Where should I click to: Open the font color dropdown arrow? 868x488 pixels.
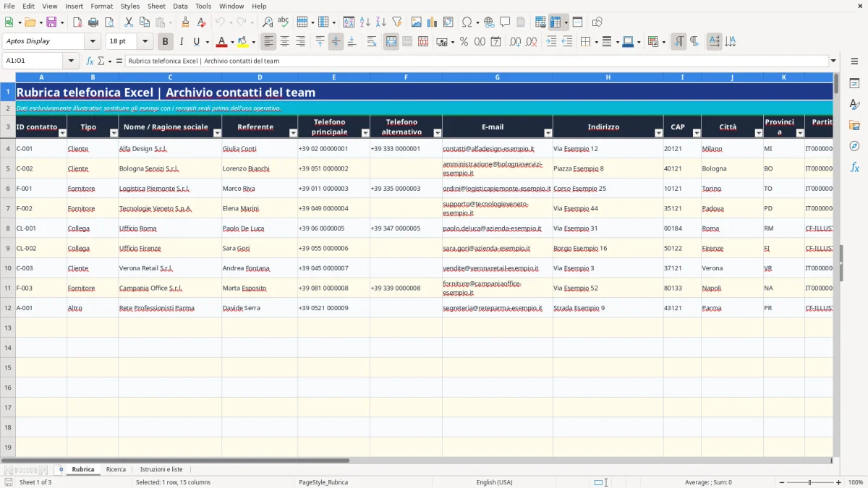tap(232, 42)
